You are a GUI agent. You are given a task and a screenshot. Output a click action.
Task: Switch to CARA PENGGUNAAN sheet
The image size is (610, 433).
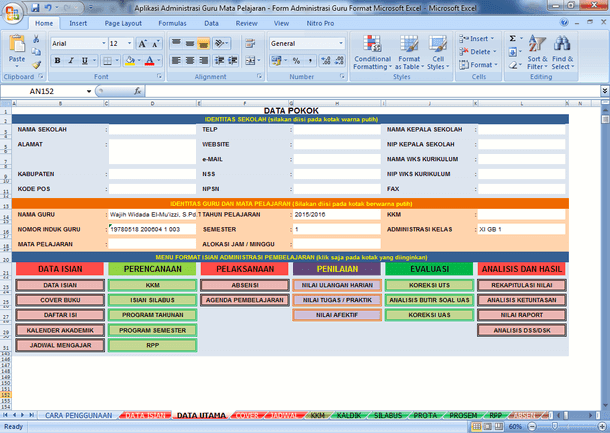[79, 415]
